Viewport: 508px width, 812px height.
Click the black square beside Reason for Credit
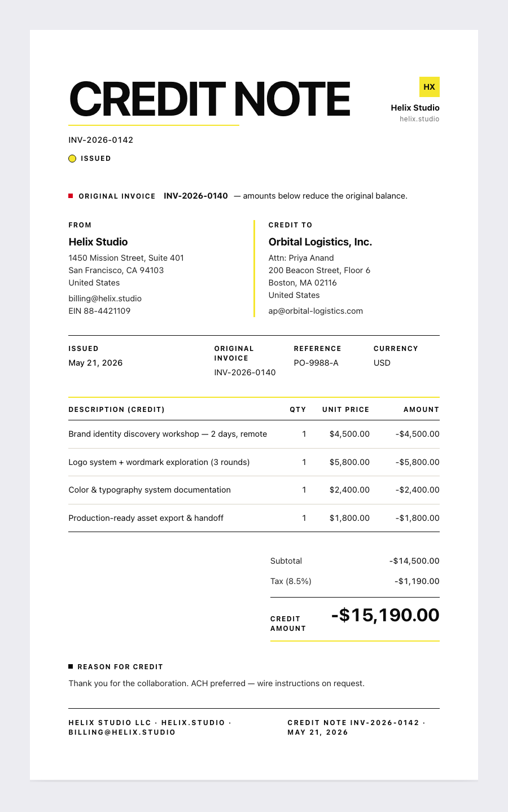pos(71,666)
